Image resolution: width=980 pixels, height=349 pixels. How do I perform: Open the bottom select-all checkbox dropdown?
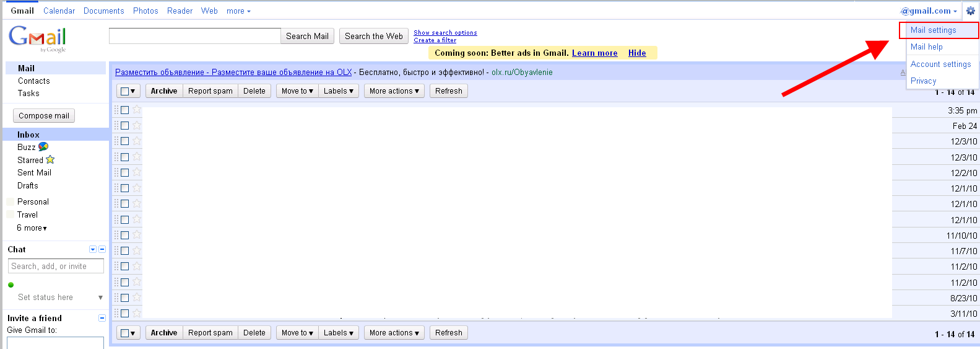point(128,333)
